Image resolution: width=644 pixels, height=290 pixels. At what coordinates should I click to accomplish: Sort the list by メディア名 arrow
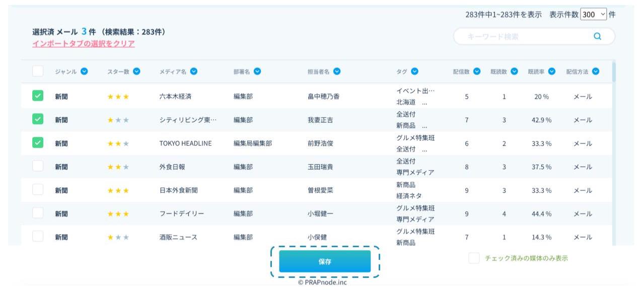193,71
